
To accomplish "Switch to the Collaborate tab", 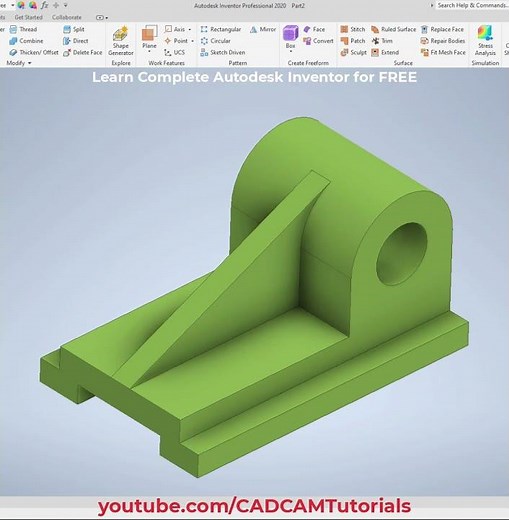I will pyautogui.click(x=67, y=17).
